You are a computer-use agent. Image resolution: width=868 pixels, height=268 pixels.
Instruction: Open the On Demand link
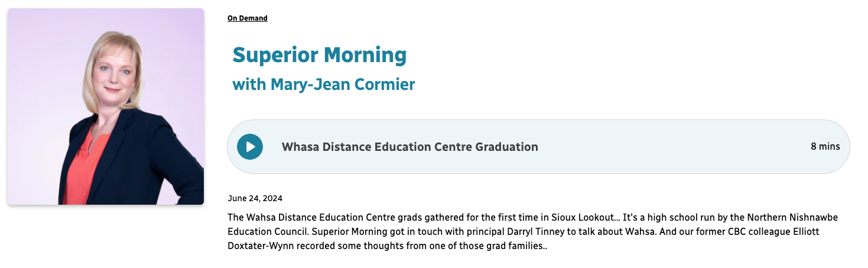(247, 18)
